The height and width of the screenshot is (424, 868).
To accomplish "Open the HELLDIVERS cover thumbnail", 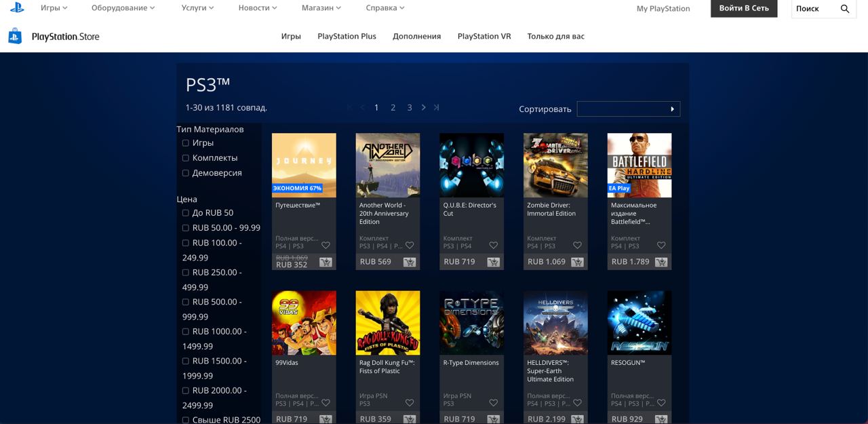I will point(555,323).
